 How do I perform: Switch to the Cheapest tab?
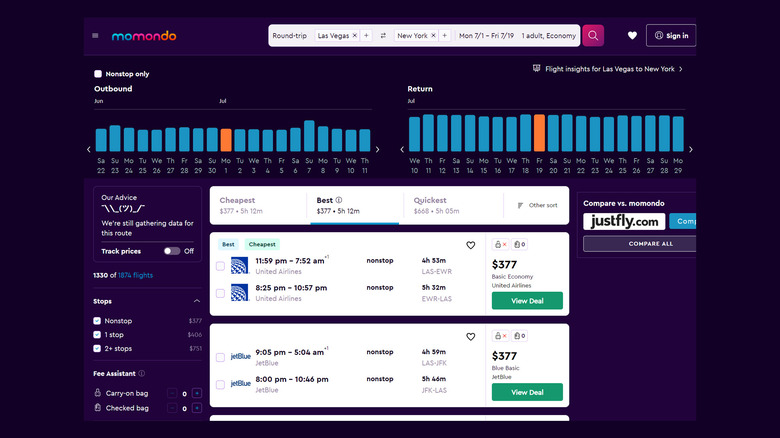click(257, 205)
